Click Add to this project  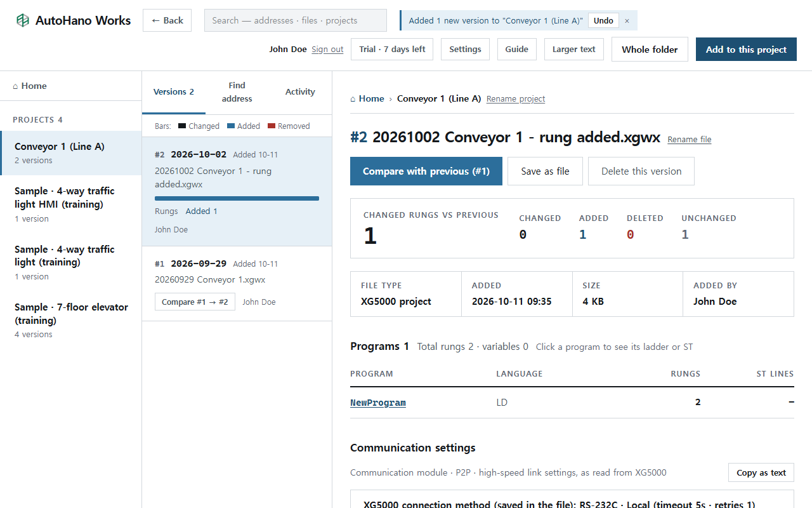(x=746, y=50)
